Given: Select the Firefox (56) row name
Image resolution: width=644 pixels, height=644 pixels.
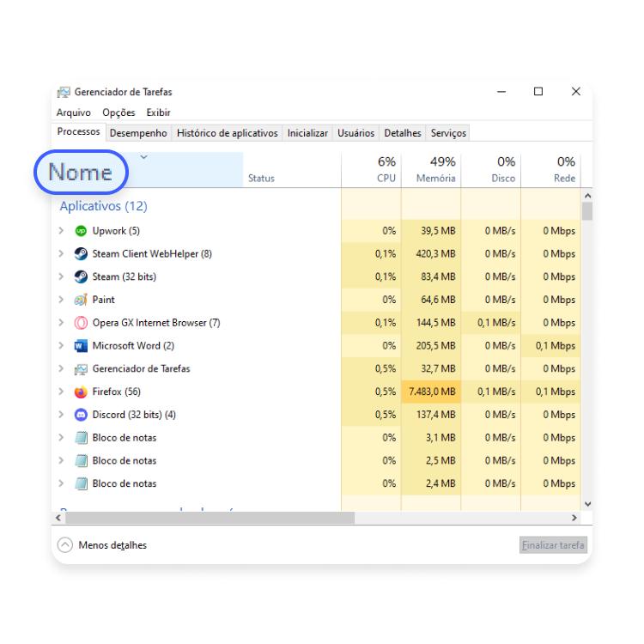Looking at the screenshot, I should pyautogui.click(x=116, y=392).
